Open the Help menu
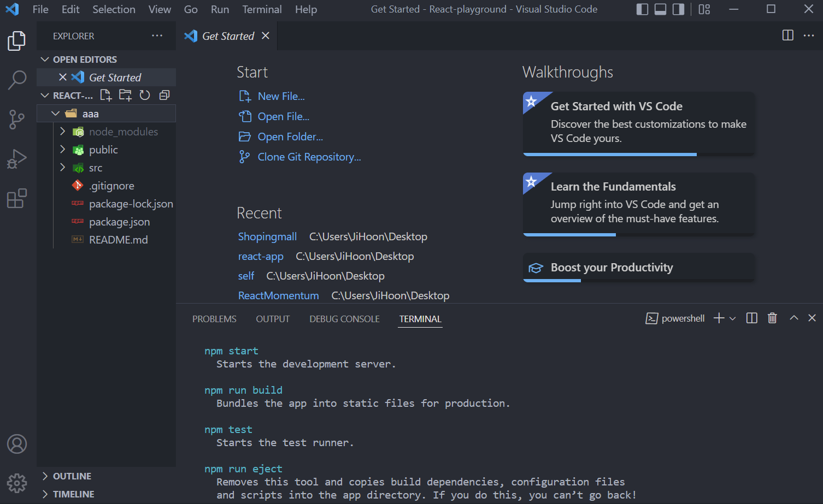Viewport: 823px width, 504px height. tap(306, 9)
